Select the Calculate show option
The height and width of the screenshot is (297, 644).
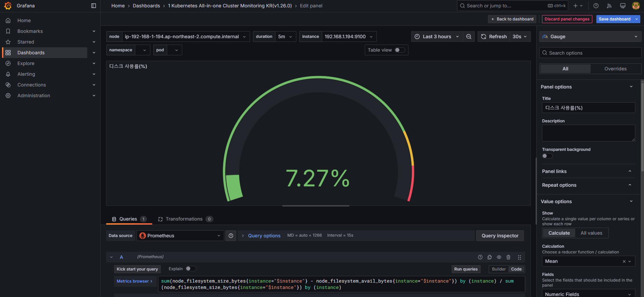559,233
